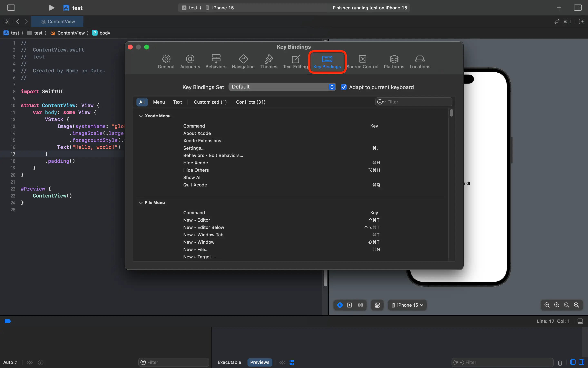
Task: Go forward with the right chevron
Action: pos(26,21)
